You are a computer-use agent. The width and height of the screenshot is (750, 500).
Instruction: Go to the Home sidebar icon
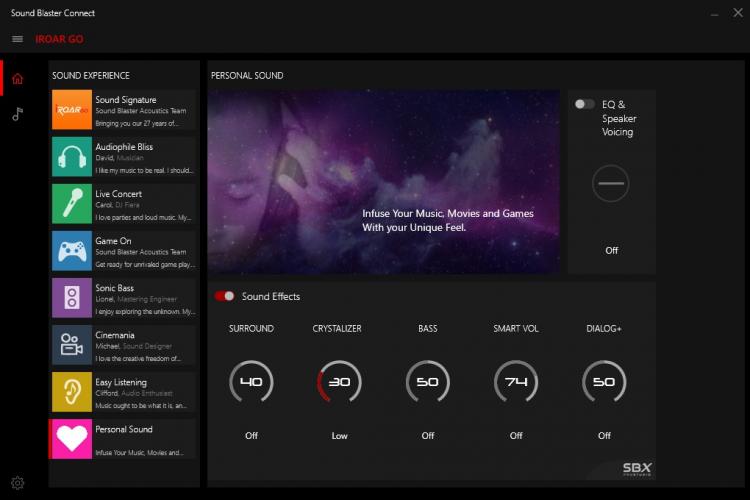[x=18, y=78]
